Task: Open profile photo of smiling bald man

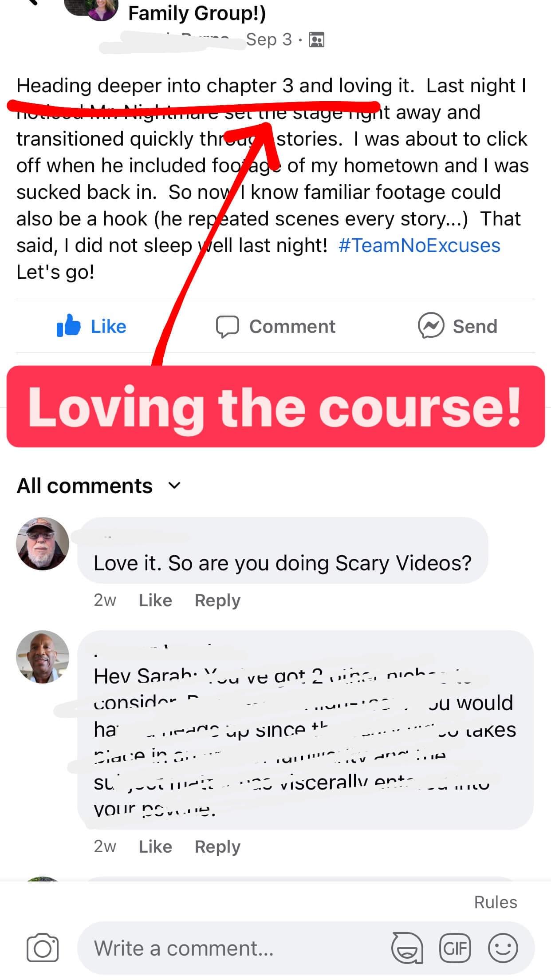Action: (x=43, y=656)
